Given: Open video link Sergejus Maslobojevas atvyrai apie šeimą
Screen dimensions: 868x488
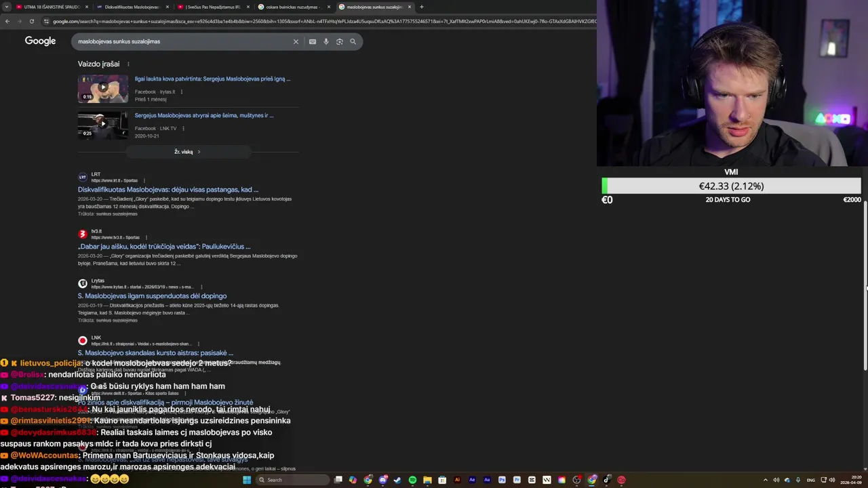Looking at the screenshot, I should tap(204, 115).
